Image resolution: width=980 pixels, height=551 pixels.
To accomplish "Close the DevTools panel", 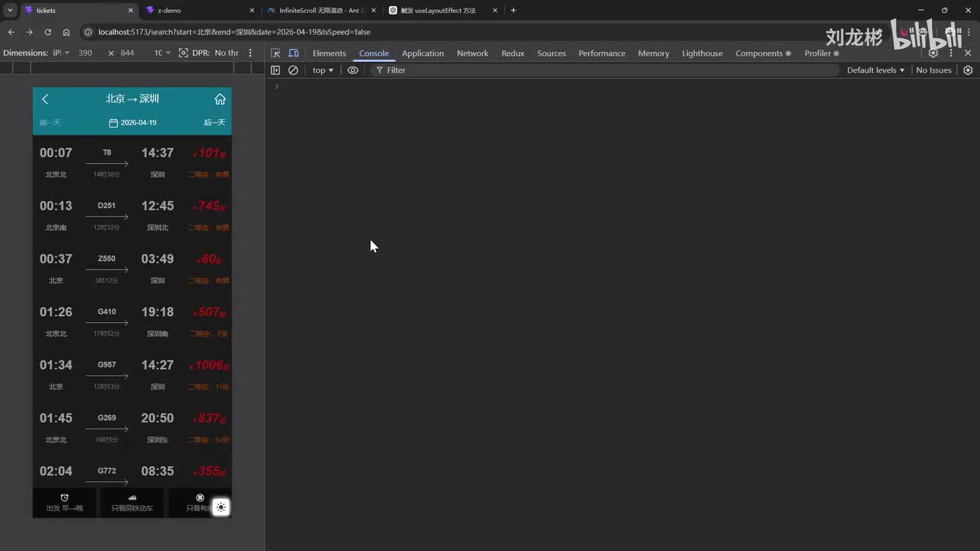I will tap(968, 53).
